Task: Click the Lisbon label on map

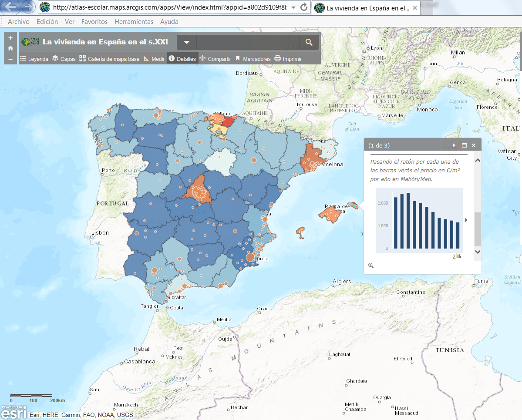Action: (x=100, y=232)
